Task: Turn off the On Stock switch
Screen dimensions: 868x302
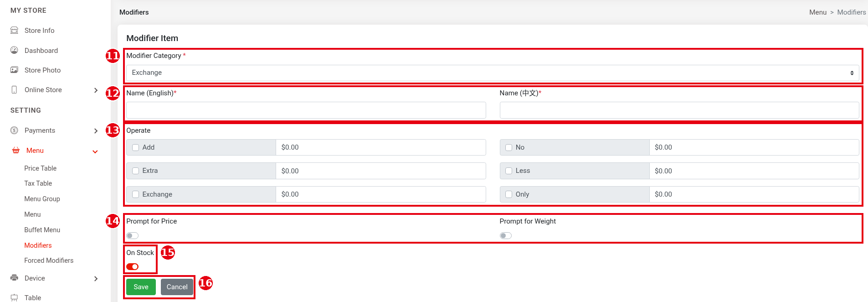Action: [x=133, y=266]
